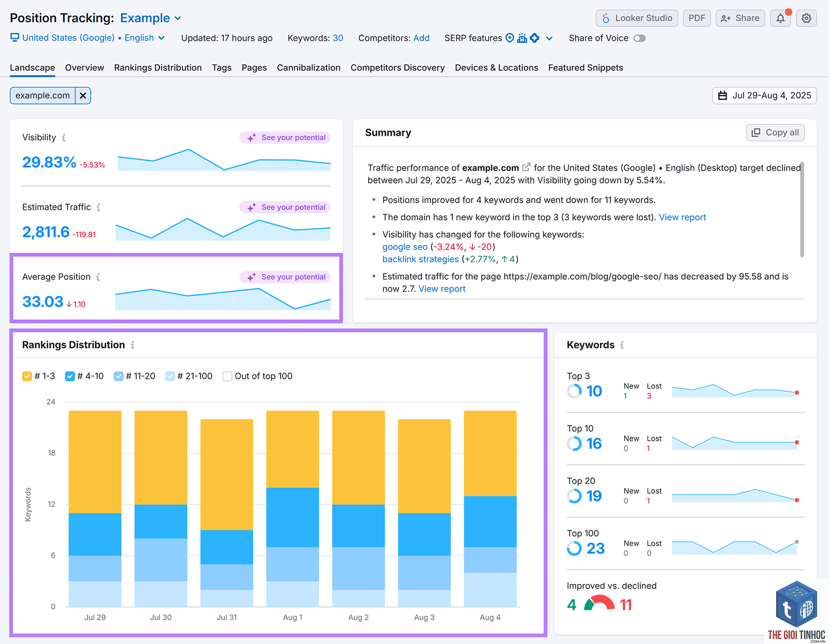
Task: Open United States (Google) English location dropdown
Action: click(88, 38)
